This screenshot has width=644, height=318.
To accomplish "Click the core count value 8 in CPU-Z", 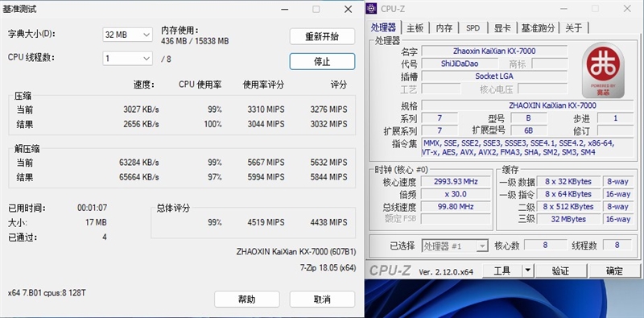I will tap(546, 245).
